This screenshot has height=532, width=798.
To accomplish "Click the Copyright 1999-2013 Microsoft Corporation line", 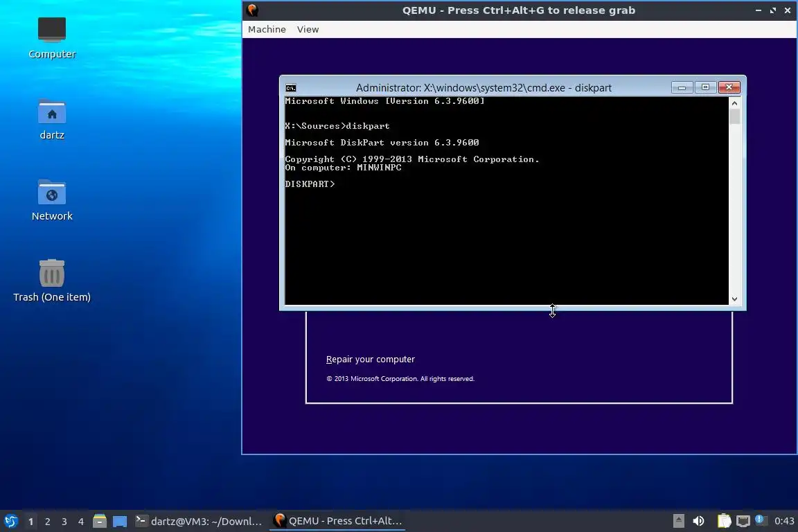I will 411,159.
